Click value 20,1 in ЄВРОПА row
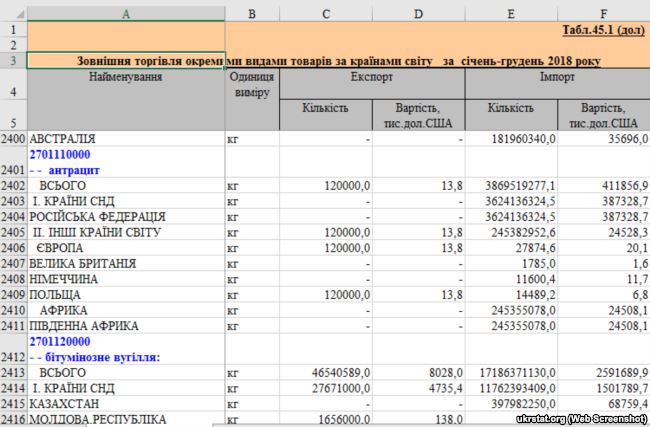650x427 pixels. [x=604, y=248]
